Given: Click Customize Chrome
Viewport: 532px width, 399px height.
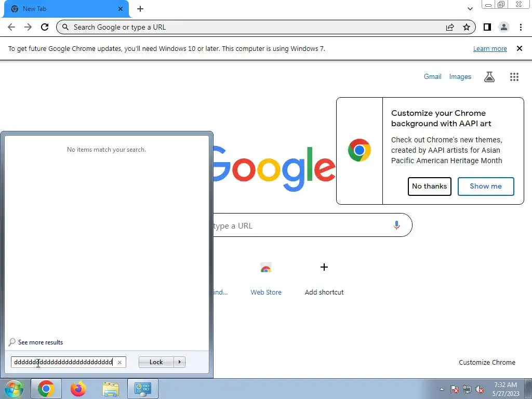Looking at the screenshot, I should tap(487, 362).
